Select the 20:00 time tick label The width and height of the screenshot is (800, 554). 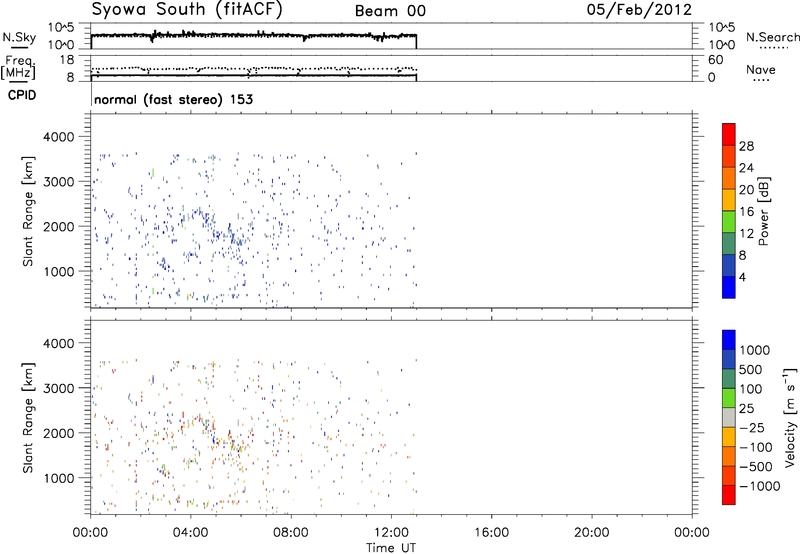tap(592, 533)
